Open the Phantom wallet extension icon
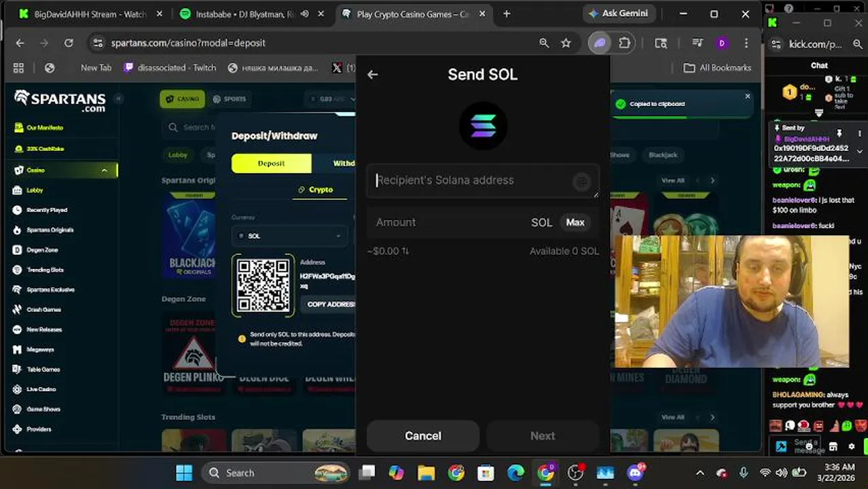The image size is (868, 489). (599, 43)
